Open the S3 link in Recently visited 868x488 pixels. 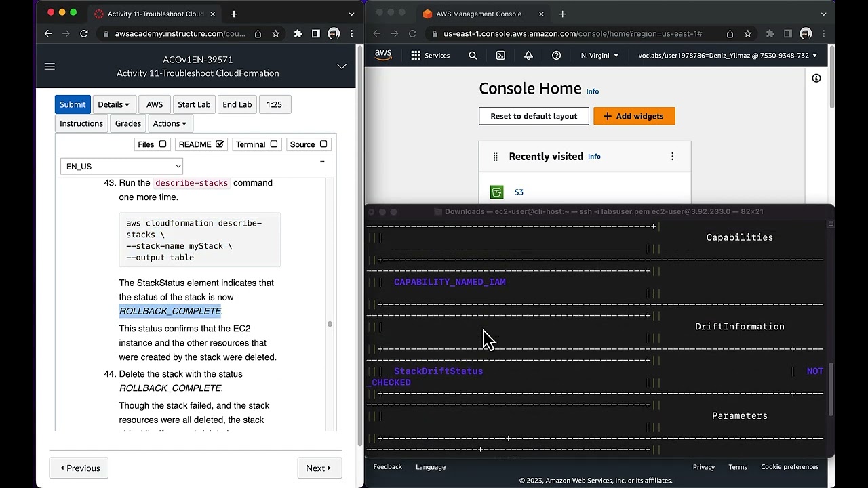pyautogui.click(x=519, y=192)
